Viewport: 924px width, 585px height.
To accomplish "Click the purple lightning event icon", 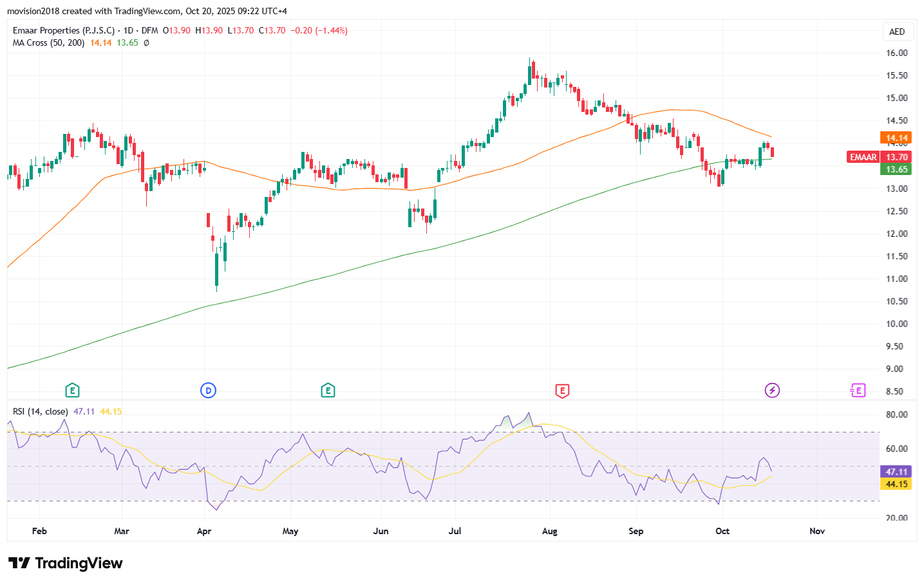I will pos(772,390).
